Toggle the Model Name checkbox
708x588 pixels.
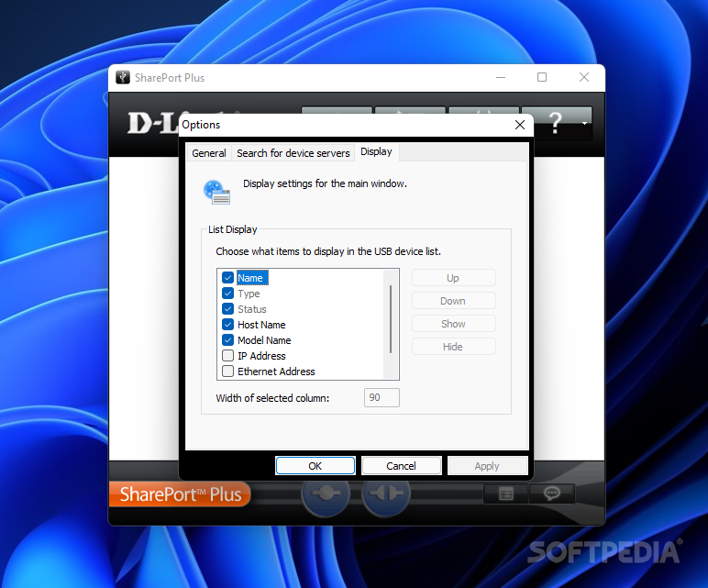coord(228,340)
